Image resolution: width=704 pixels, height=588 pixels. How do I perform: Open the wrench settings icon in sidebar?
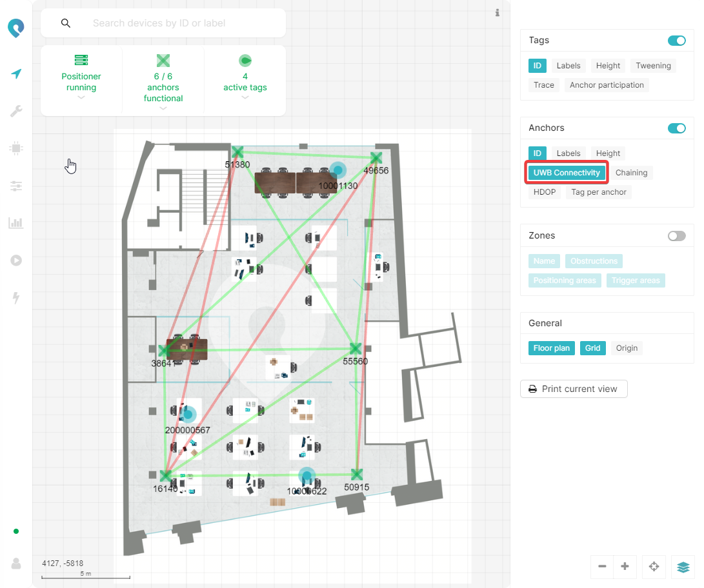[x=16, y=112]
